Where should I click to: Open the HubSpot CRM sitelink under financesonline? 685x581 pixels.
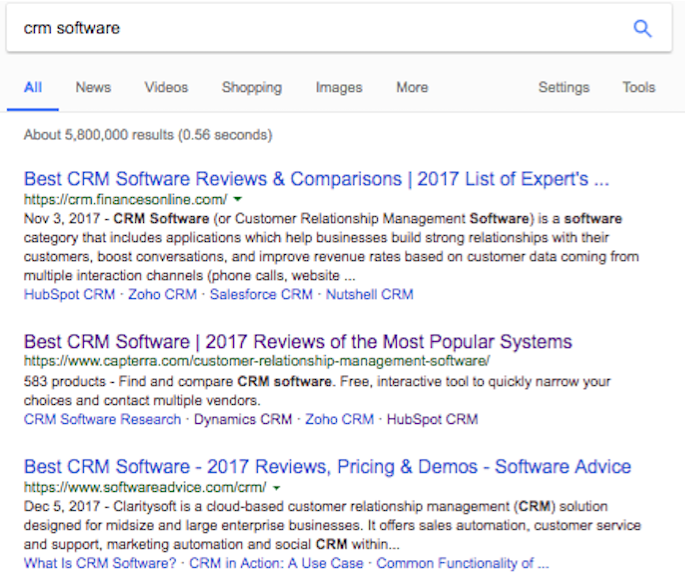pos(68,295)
